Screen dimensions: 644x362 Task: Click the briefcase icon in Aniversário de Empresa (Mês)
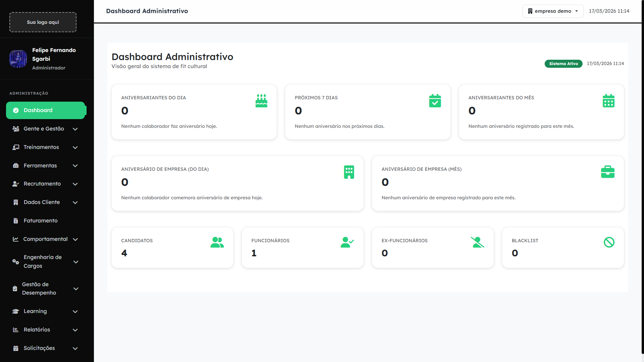[x=607, y=172]
